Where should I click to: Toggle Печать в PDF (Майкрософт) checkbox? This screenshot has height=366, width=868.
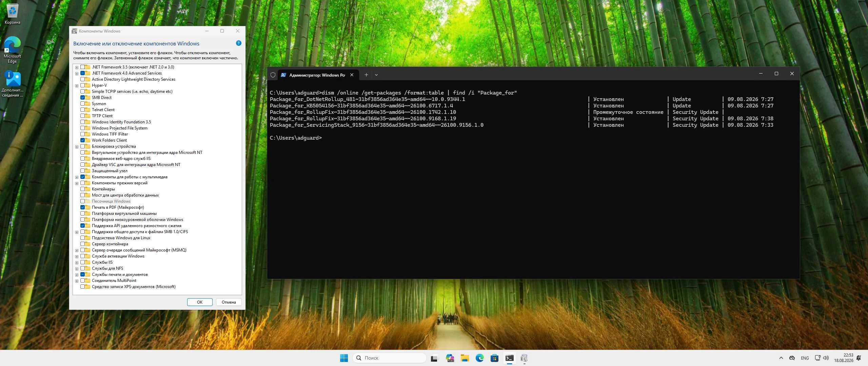click(x=82, y=207)
